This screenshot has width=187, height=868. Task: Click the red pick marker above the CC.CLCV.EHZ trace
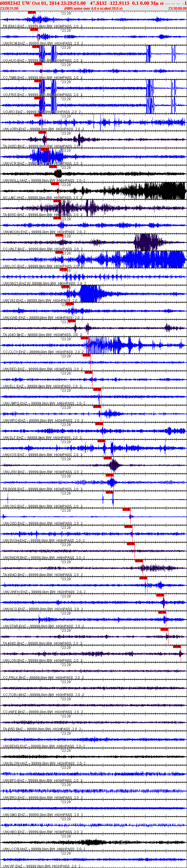pos(84,338)
